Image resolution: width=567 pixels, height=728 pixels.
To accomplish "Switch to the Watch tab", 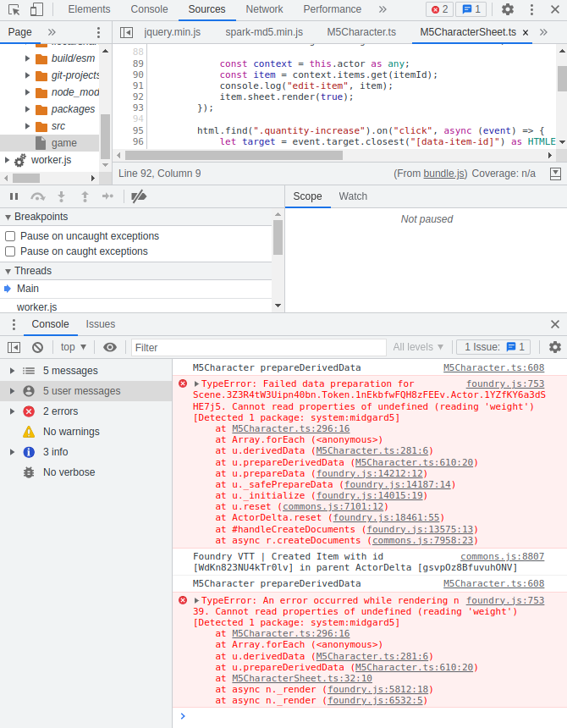I will [353, 196].
